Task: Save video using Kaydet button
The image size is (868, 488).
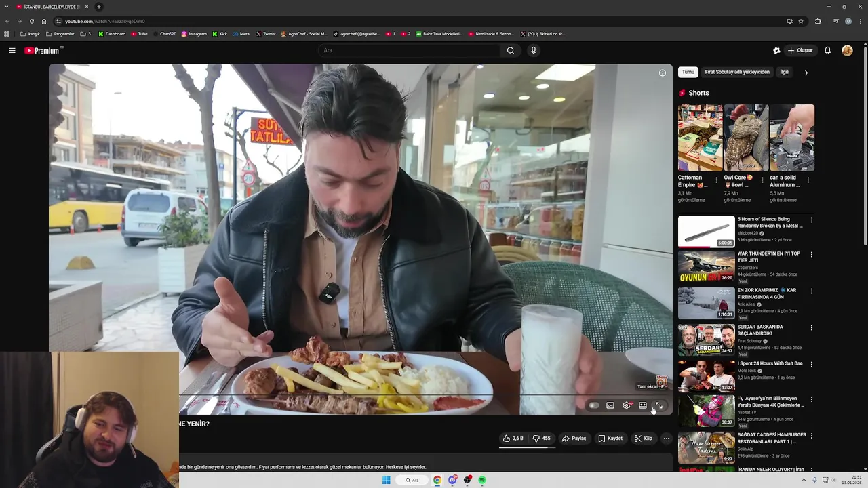Action: [x=610, y=439]
